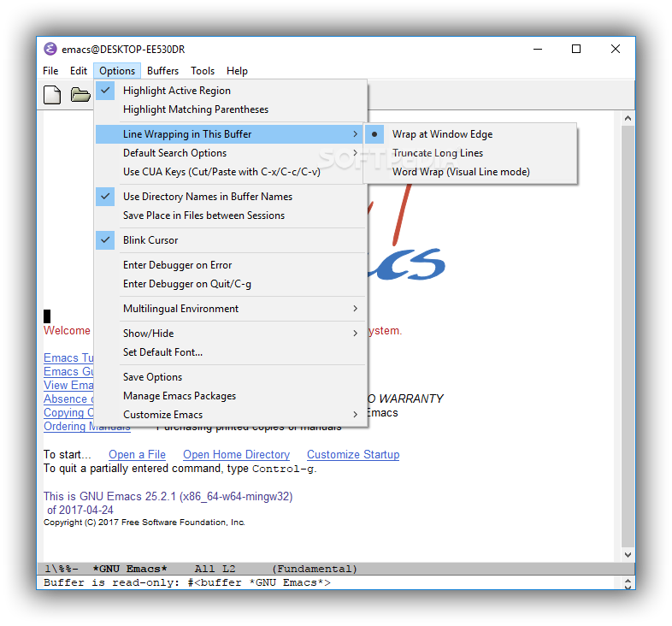Expand the Customize Emacs submenu
This screenshot has width=672, height=626.
[x=232, y=415]
